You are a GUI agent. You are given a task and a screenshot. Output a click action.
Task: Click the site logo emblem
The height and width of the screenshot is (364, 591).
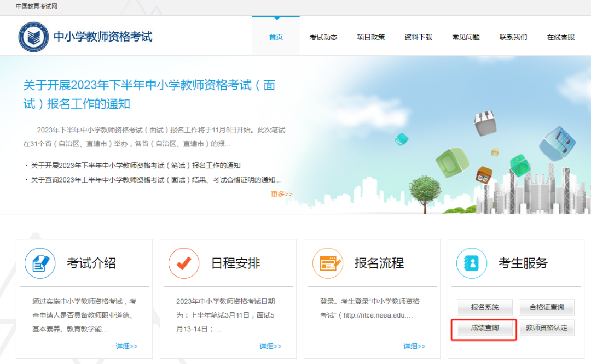(x=33, y=37)
